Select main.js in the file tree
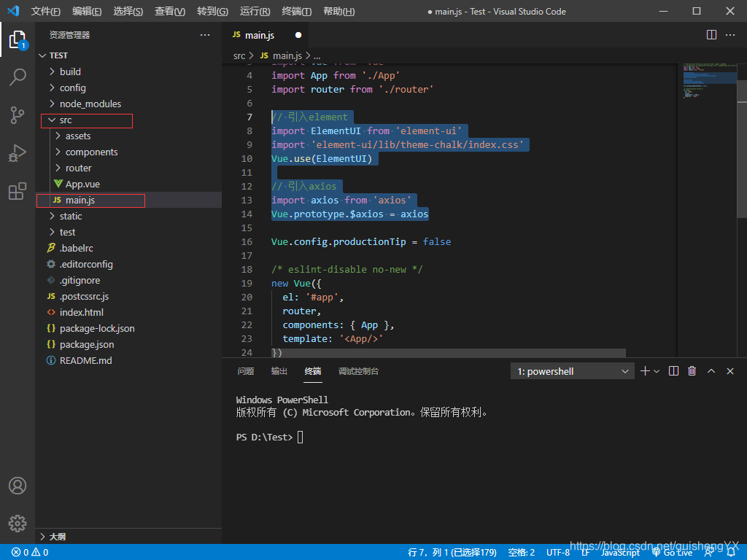The height and width of the screenshot is (560, 747). 80,200
